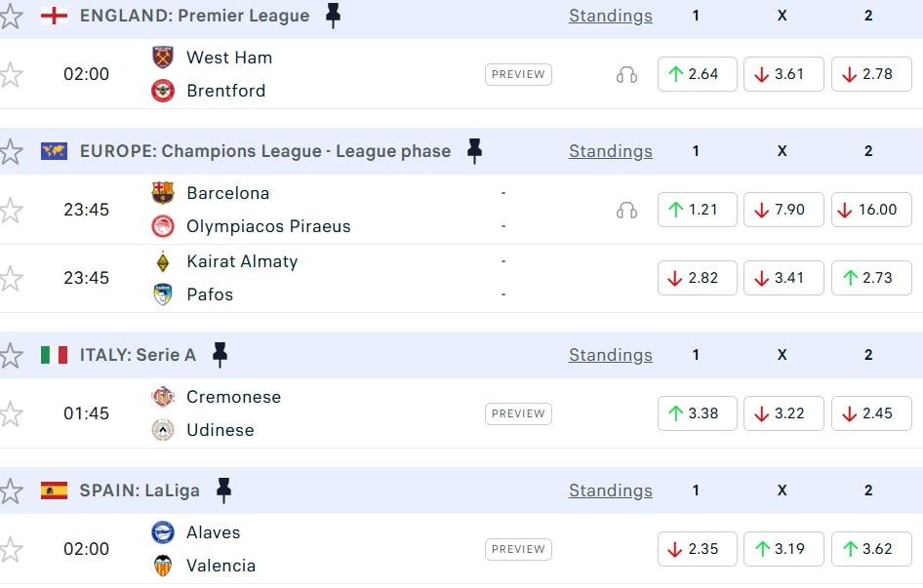
Task: Open PREVIEW for West Ham vs Brentford
Action: pos(518,74)
